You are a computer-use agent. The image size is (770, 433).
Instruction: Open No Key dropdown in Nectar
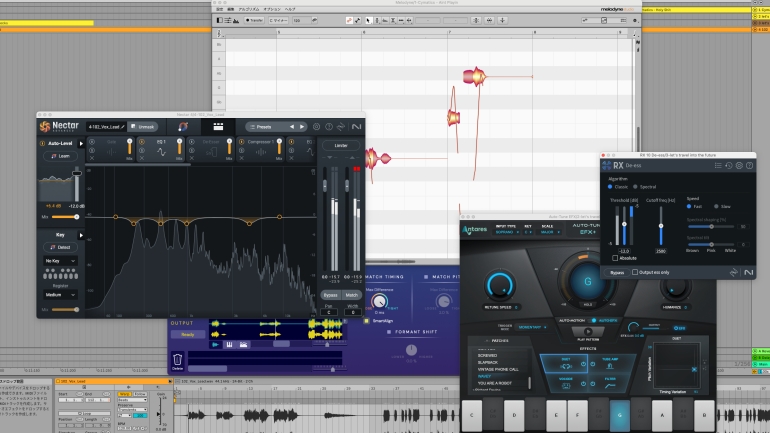click(x=60, y=261)
